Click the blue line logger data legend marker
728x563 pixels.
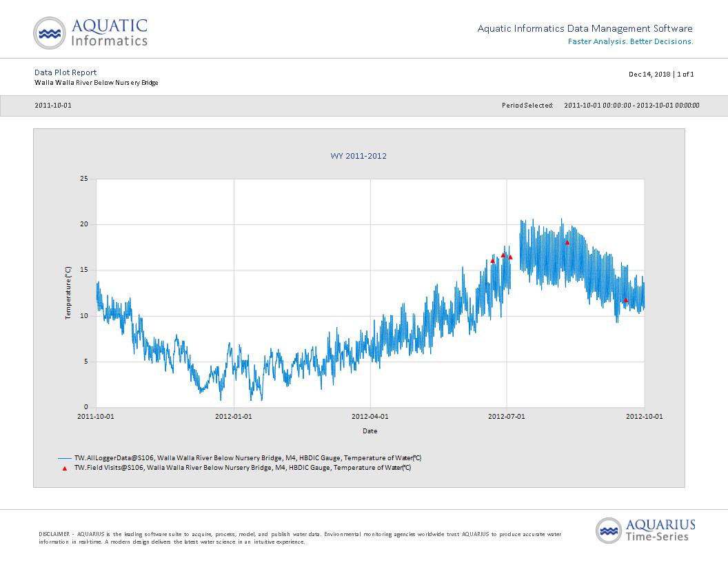(65, 459)
